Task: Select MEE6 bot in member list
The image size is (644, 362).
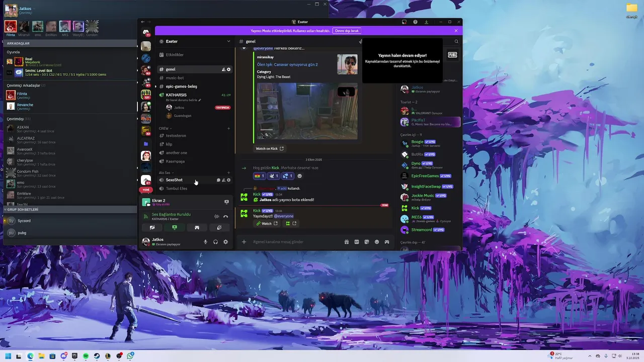Action: click(430, 219)
